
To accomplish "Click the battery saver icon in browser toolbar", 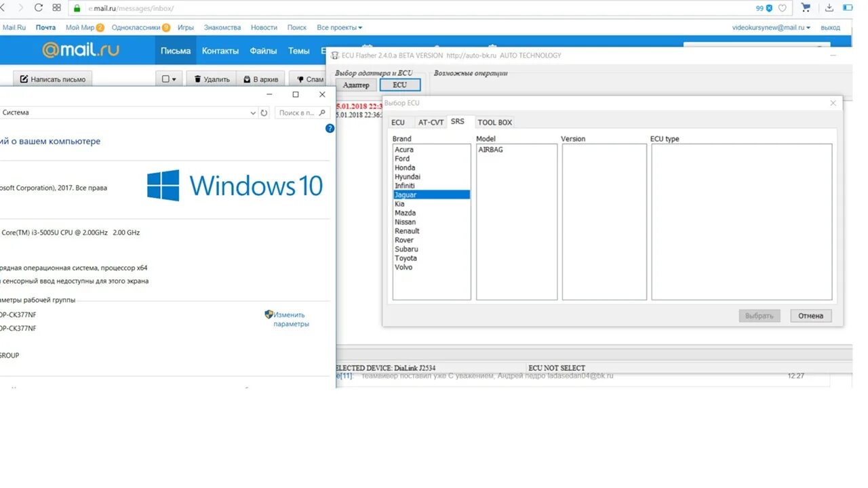I will point(848,8).
